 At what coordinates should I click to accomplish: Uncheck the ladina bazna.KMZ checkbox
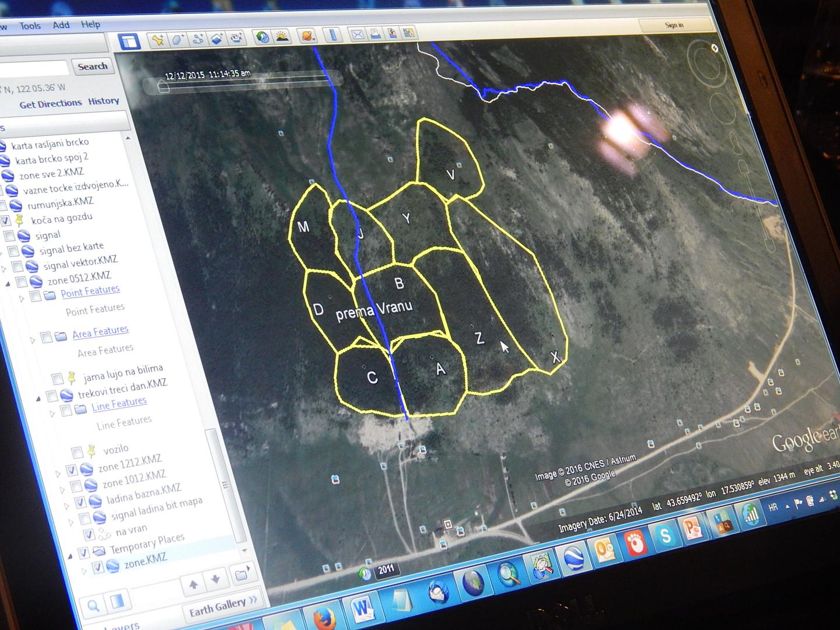80,502
